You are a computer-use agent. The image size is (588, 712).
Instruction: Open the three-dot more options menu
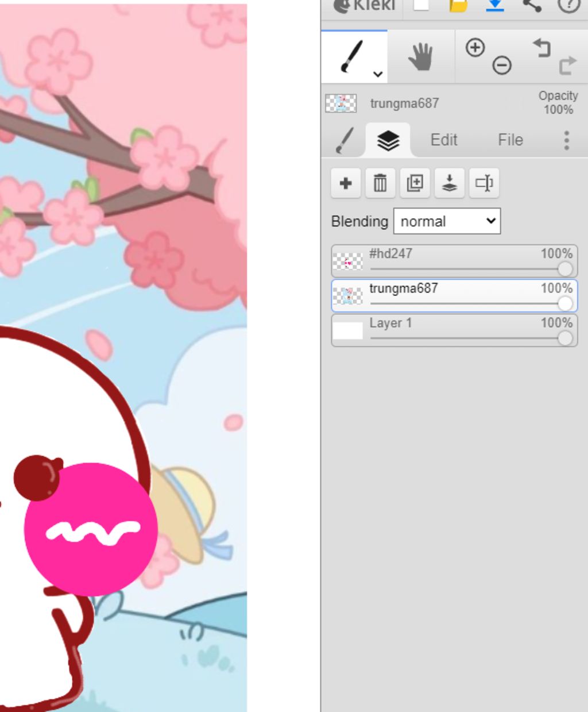click(566, 140)
